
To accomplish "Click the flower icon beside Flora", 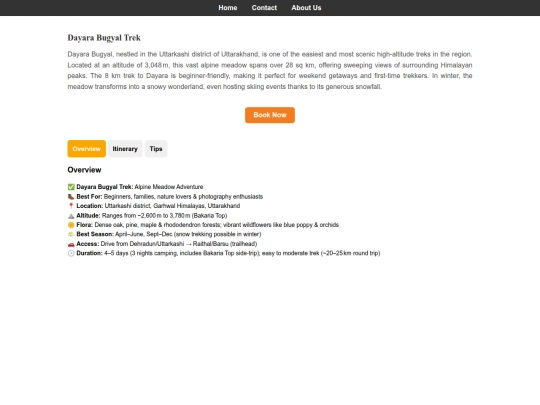I will (71, 225).
